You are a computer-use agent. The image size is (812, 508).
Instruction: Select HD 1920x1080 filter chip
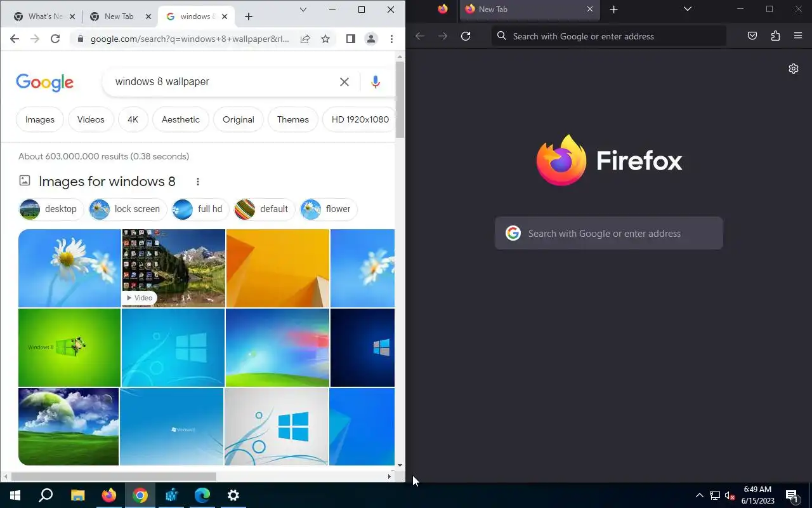359,119
